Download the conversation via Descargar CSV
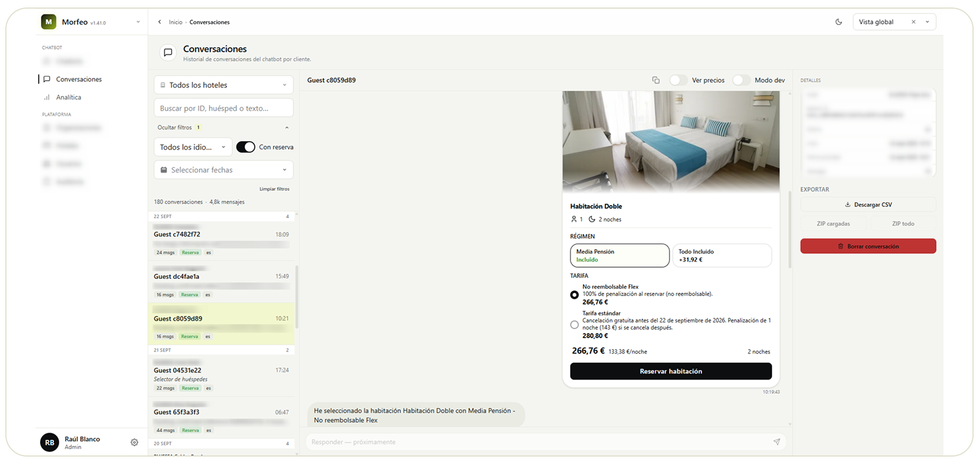Viewport: 980px width, 463px height. [x=868, y=205]
